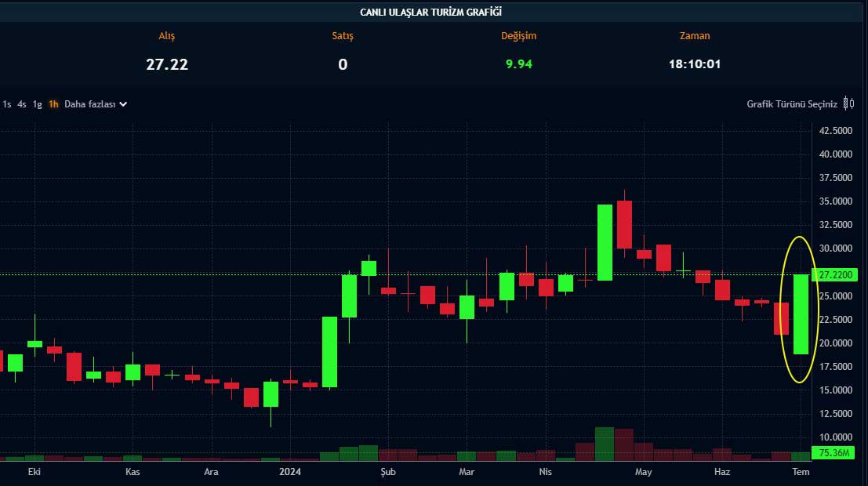Click the 10.0000 price axis label
Image resolution: width=868 pixels, height=486 pixels.
click(x=835, y=437)
